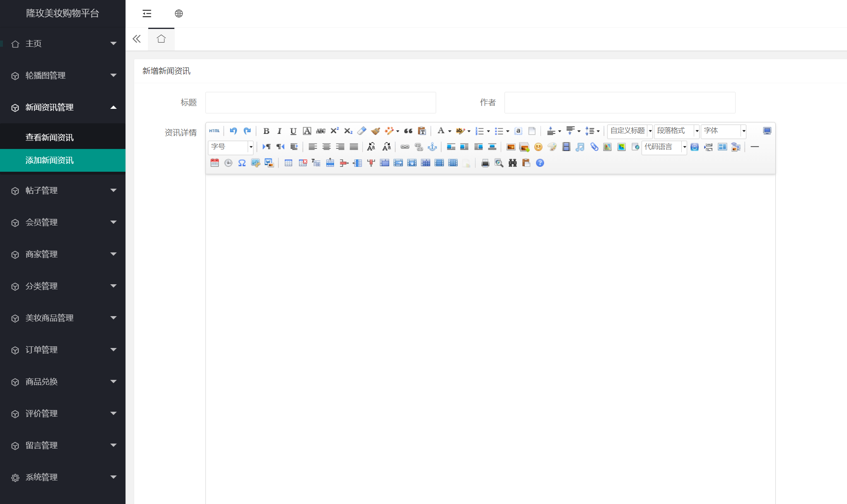Toggle bold formatting
The height and width of the screenshot is (504, 847).
click(266, 131)
